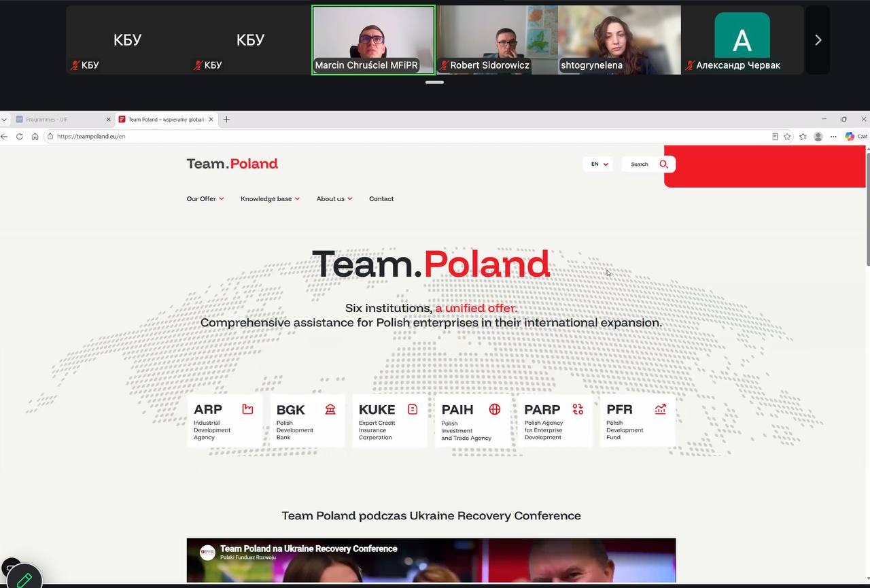
Task: Open a new browser tab with plus
Action: point(226,119)
